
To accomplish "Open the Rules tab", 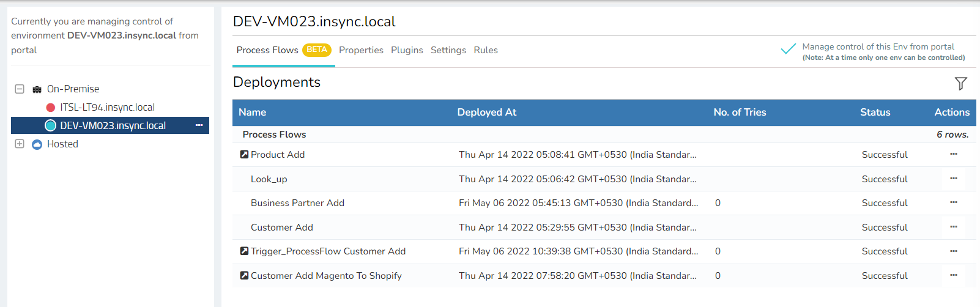I will coord(486,50).
